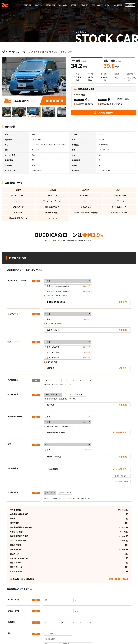Screen dimensions: 138x644
Task: Open the COMPANY menu item
Action: [x=96, y=5]
